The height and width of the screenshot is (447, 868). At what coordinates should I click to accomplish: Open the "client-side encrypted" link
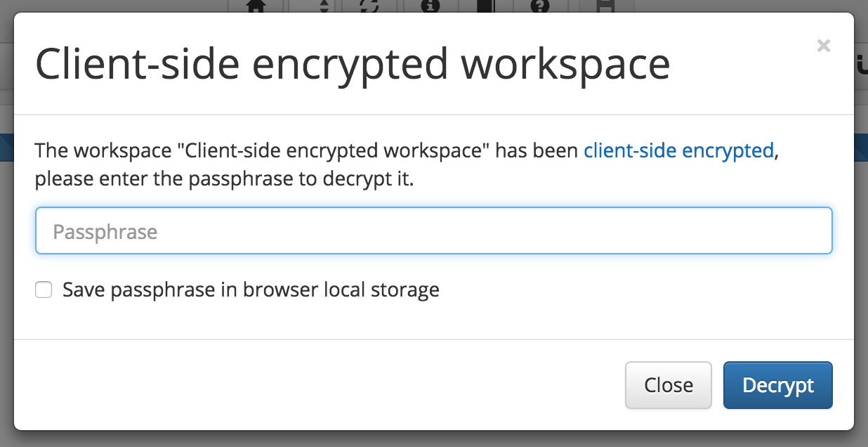coord(678,150)
